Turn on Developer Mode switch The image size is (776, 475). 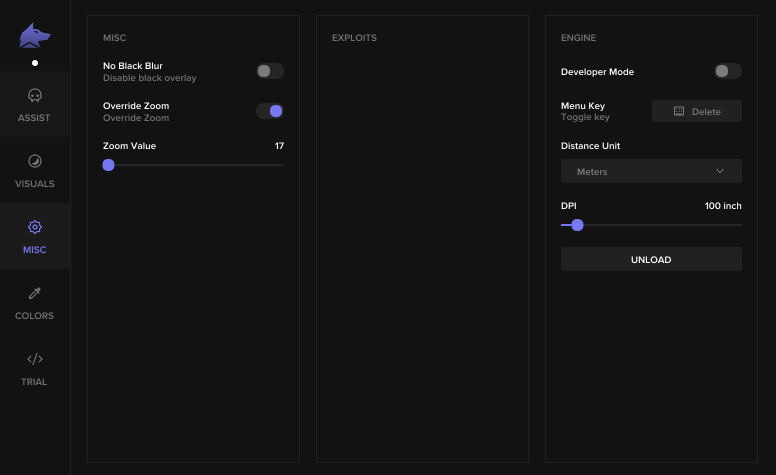[x=727, y=71]
